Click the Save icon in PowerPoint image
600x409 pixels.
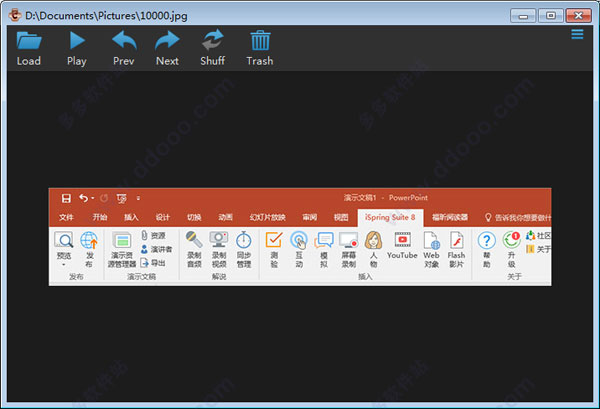click(66, 198)
